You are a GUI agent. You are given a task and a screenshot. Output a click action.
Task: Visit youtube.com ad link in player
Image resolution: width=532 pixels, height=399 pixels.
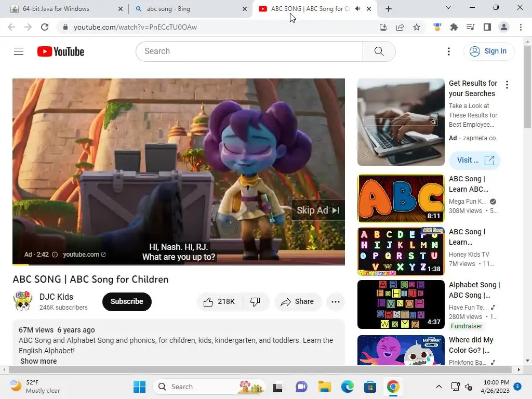(84, 255)
